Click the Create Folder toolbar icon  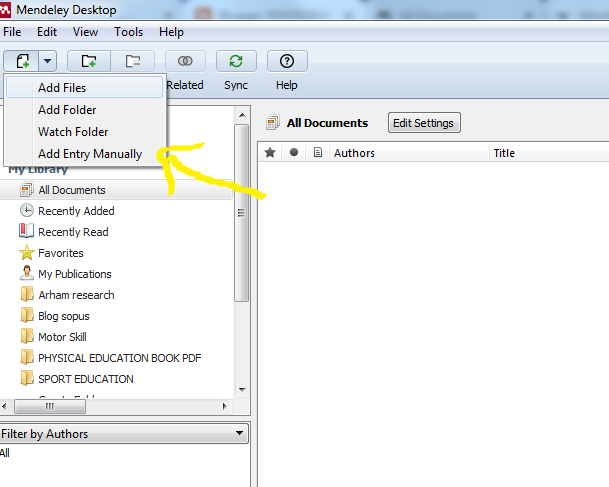pos(89,61)
